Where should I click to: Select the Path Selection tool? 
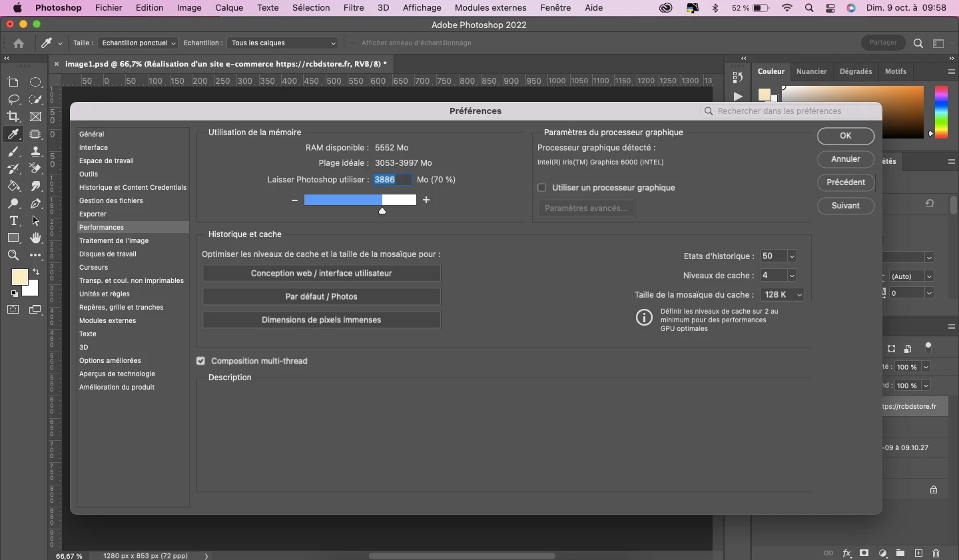pyautogui.click(x=36, y=221)
